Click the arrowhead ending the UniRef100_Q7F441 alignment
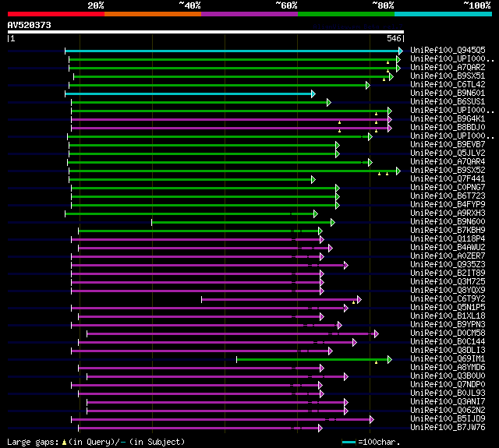499x448 pixels. (313, 180)
